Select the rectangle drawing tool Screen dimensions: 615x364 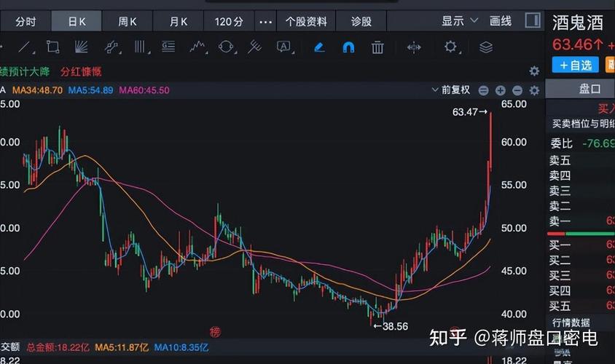52,47
